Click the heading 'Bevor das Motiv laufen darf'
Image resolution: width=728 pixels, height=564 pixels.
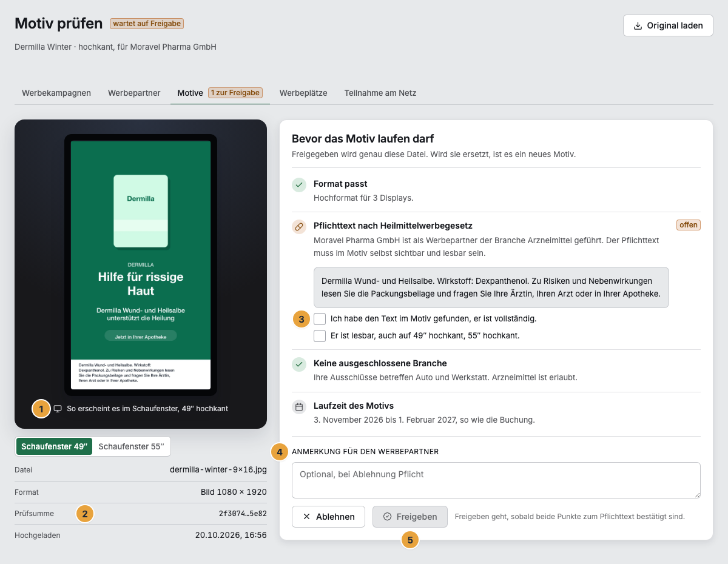[363, 139]
